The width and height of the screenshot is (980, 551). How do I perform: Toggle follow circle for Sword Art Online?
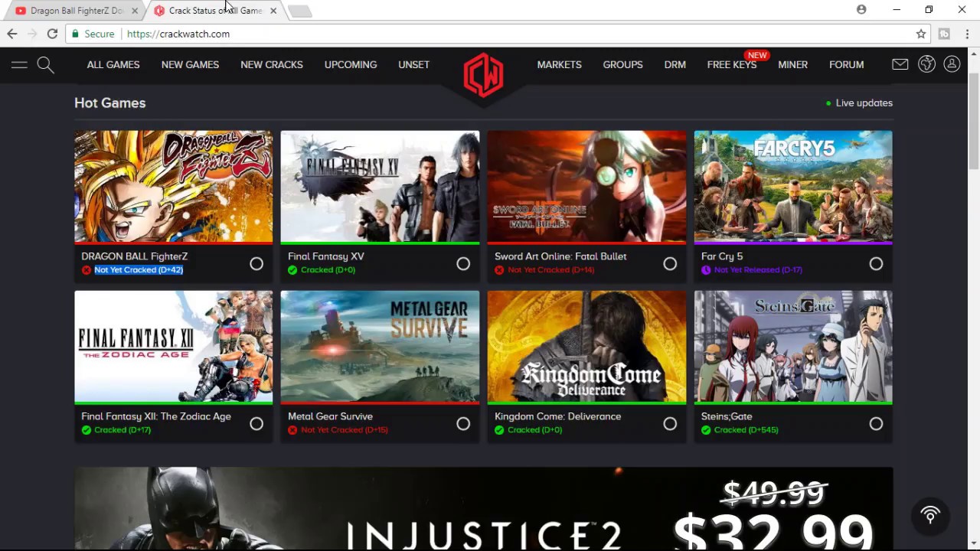coord(670,264)
